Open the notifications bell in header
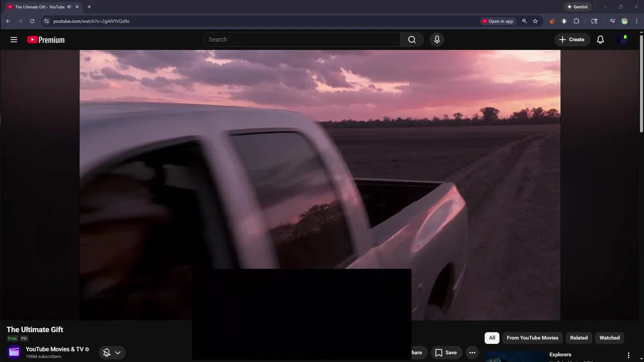Screen dimensions: 644x362 [600, 40]
